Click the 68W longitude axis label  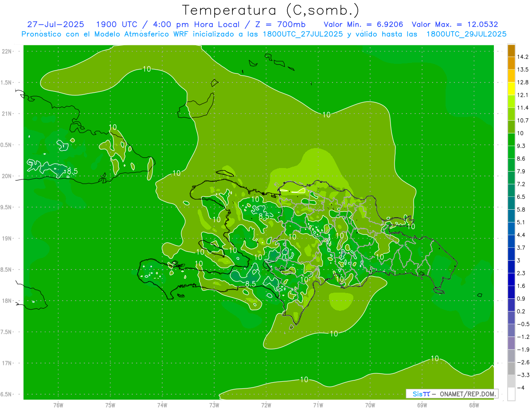tap(474, 405)
